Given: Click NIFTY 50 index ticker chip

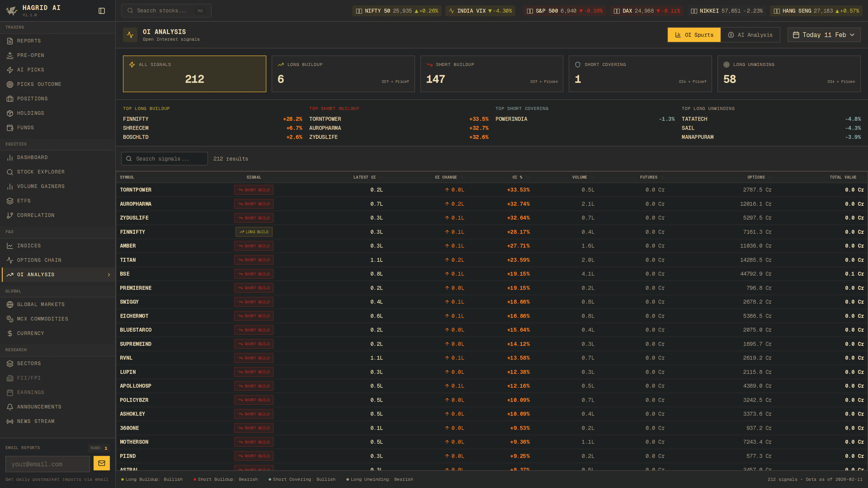Looking at the screenshot, I should click(397, 11).
